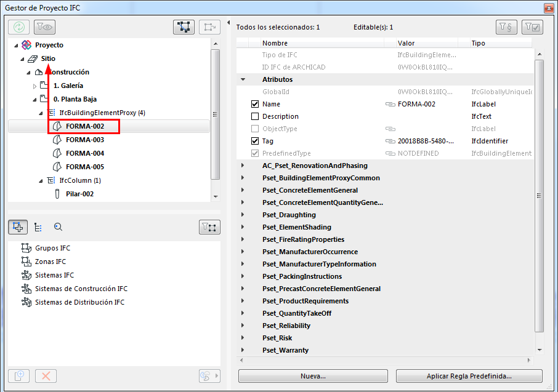Collapse the IfcColumn (1) group
The height and width of the screenshot is (392, 558).
click(x=41, y=181)
